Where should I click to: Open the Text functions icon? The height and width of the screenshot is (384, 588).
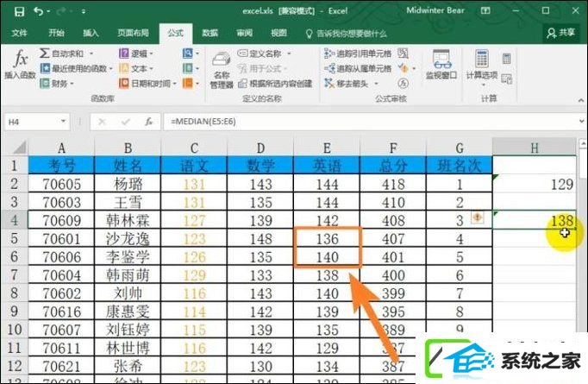124,68
